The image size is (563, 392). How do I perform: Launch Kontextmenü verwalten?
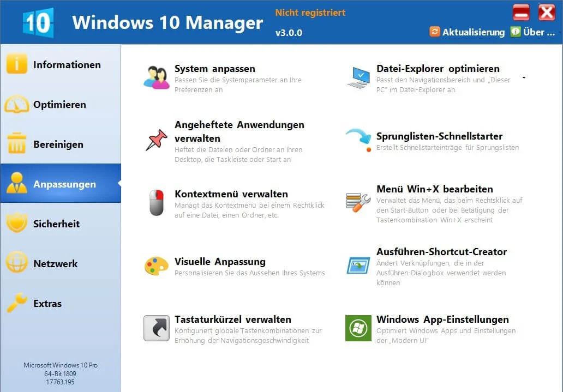[231, 194]
